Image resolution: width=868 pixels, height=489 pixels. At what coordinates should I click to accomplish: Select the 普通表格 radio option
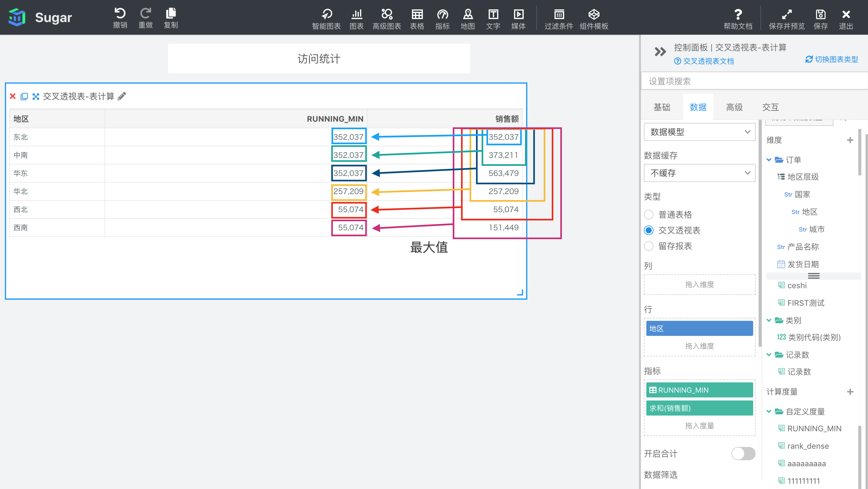(x=649, y=215)
